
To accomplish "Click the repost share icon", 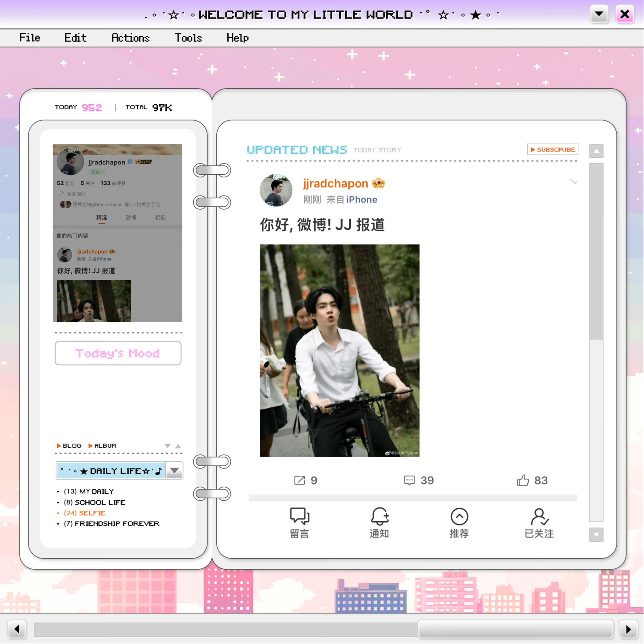I will (299, 480).
